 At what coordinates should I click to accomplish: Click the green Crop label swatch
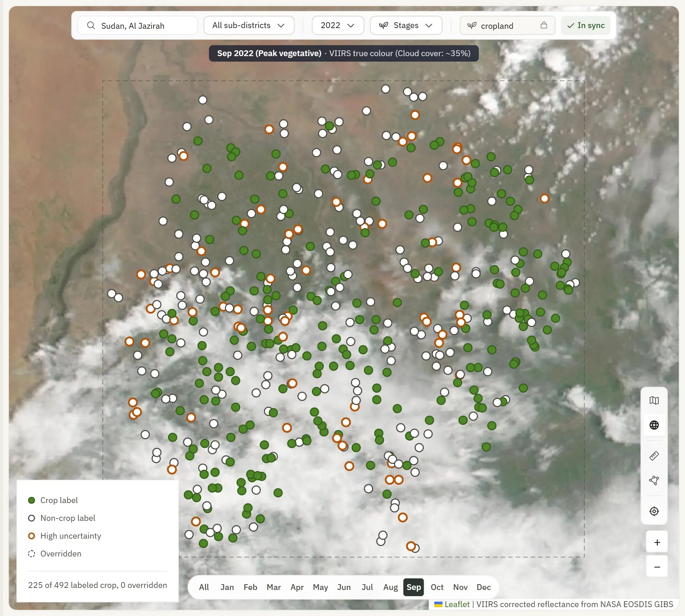click(32, 500)
